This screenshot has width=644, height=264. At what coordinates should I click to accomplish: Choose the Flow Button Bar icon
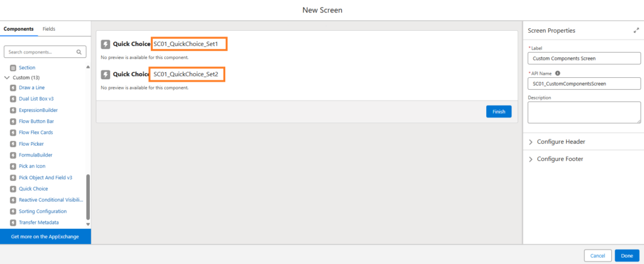coord(13,121)
